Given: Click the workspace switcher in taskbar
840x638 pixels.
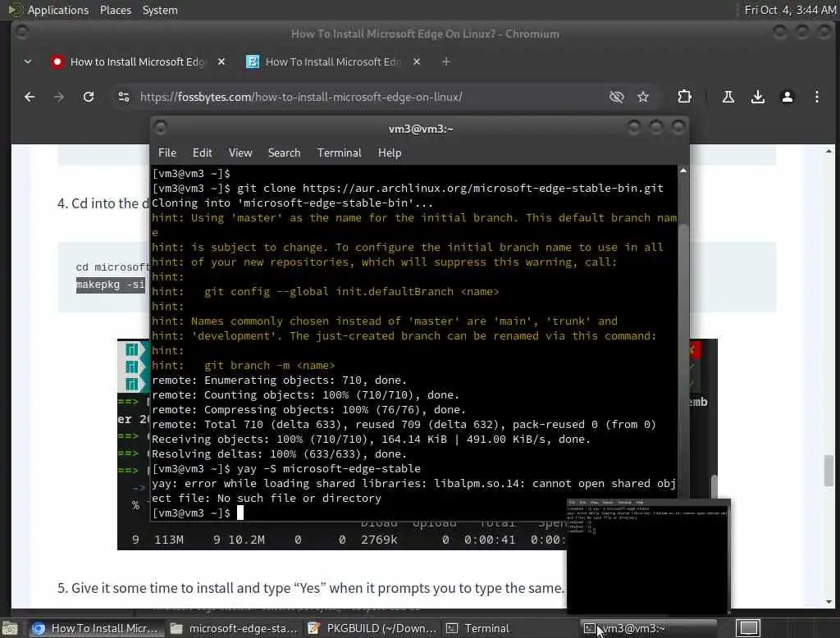Looking at the screenshot, I should pos(748,628).
